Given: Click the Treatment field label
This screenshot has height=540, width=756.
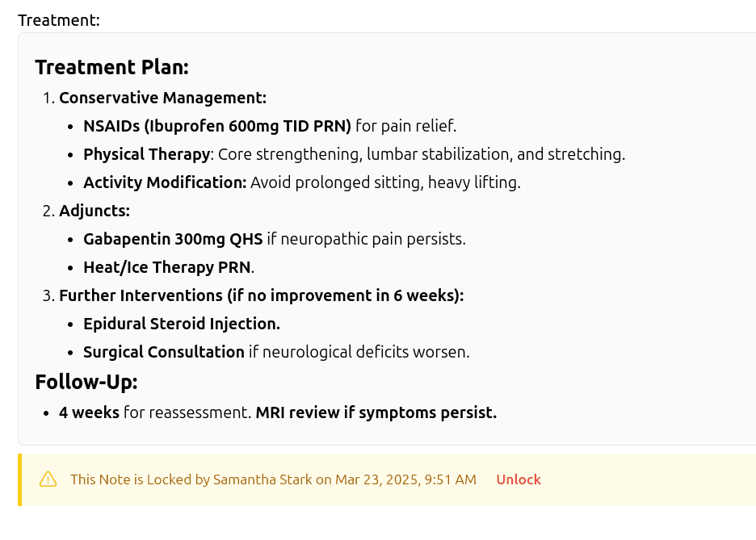Looking at the screenshot, I should pyautogui.click(x=59, y=20).
